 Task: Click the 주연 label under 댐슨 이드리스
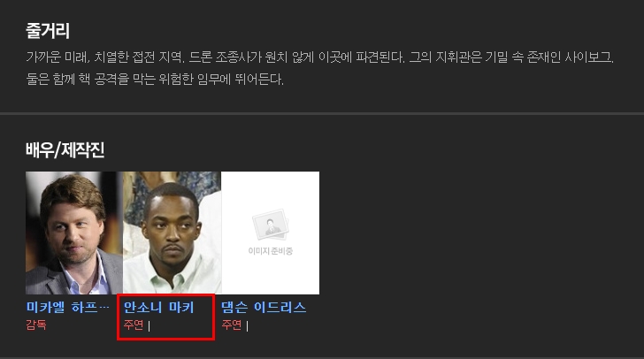coord(232,325)
